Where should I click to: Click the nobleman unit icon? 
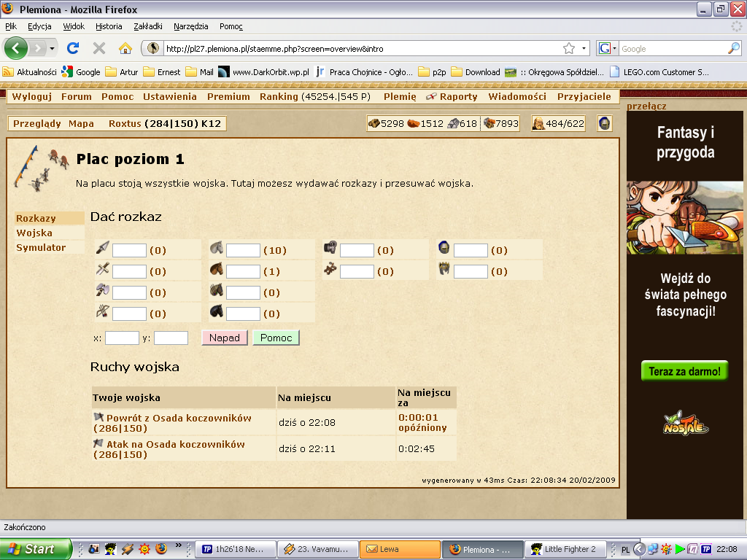click(444, 269)
